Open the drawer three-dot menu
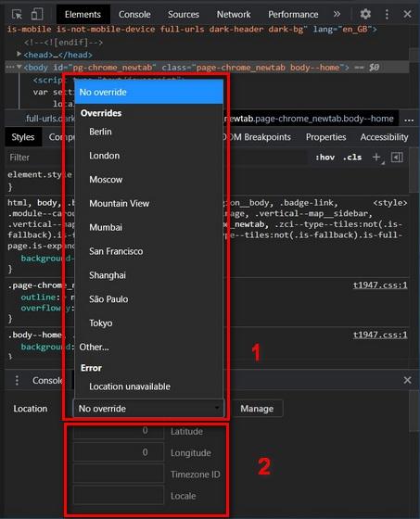 tap(17, 380)
